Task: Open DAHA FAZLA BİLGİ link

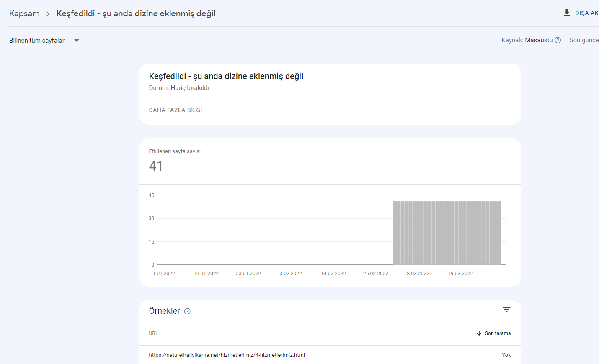Action: pyautogui.click(x=176, y=110)
